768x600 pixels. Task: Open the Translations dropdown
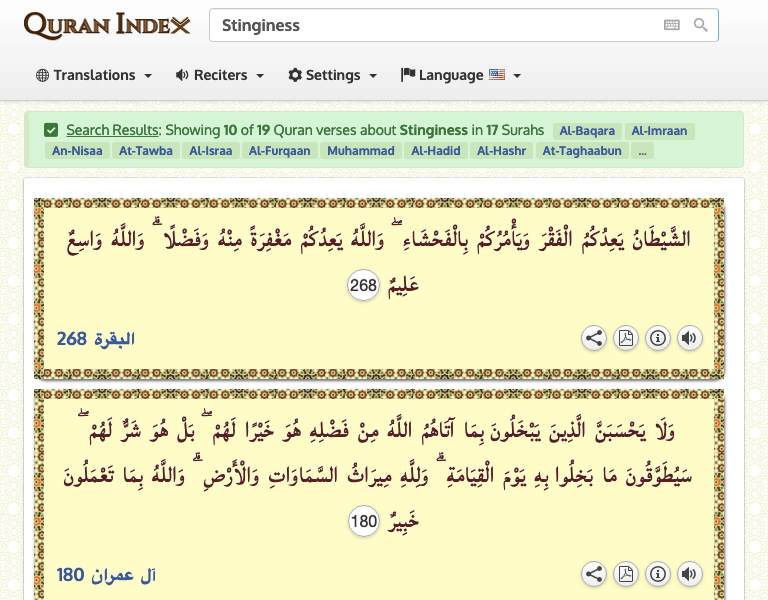[x=94, y=75]
